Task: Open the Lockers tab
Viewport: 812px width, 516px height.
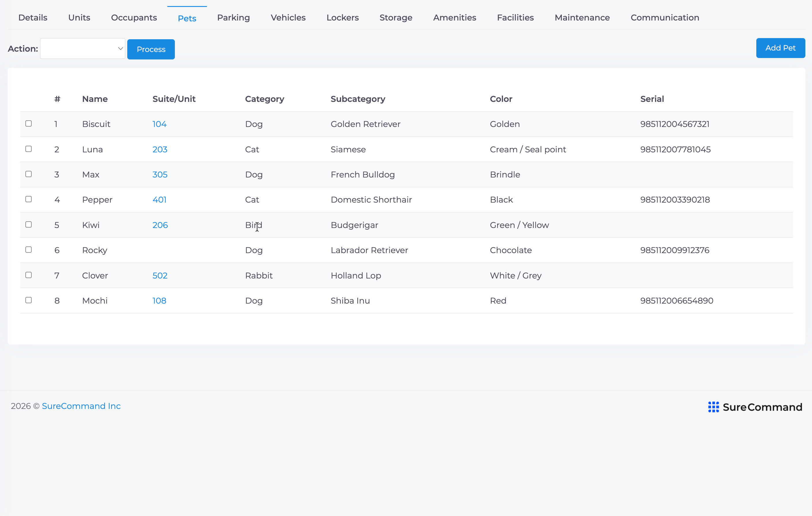Action: tap(343, 18)
